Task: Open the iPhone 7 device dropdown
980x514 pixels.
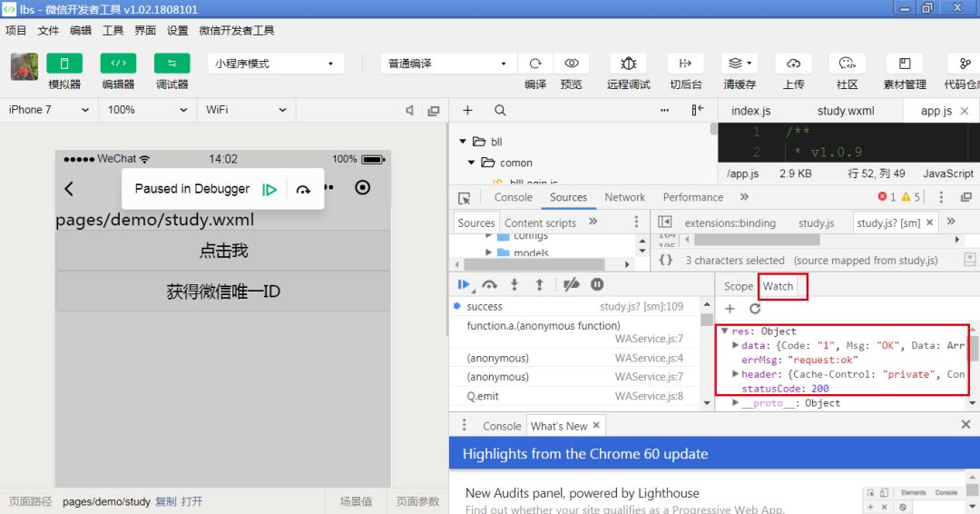Action: pyautogui.click(x=49, y=109)
